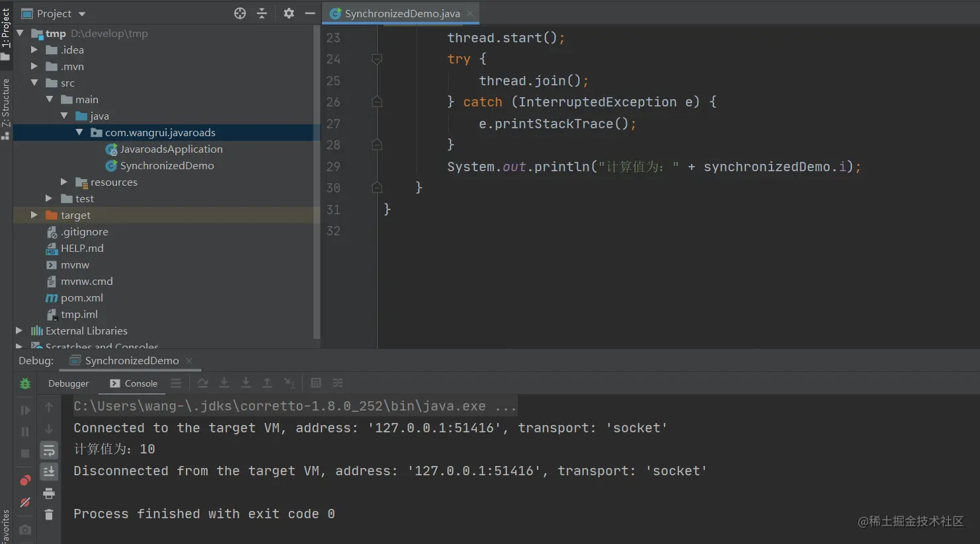This screenshot has height=544, width=980.
Task: Toggle Mute Breakpoints icon
Action: 25,502
